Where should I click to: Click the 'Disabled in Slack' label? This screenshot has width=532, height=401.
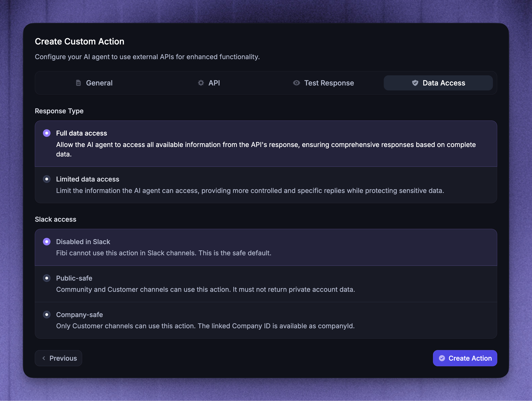point(83,242)
